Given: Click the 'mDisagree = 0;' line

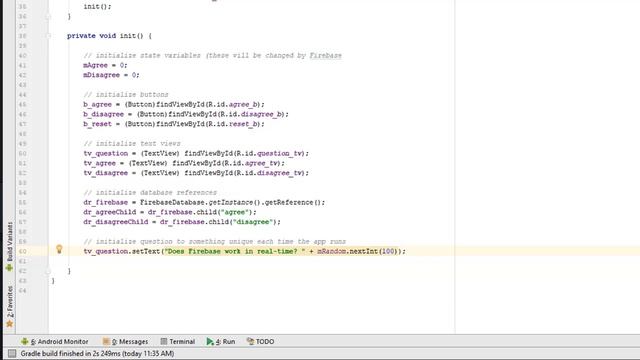Looking at the screenshot, I should 111,75.
